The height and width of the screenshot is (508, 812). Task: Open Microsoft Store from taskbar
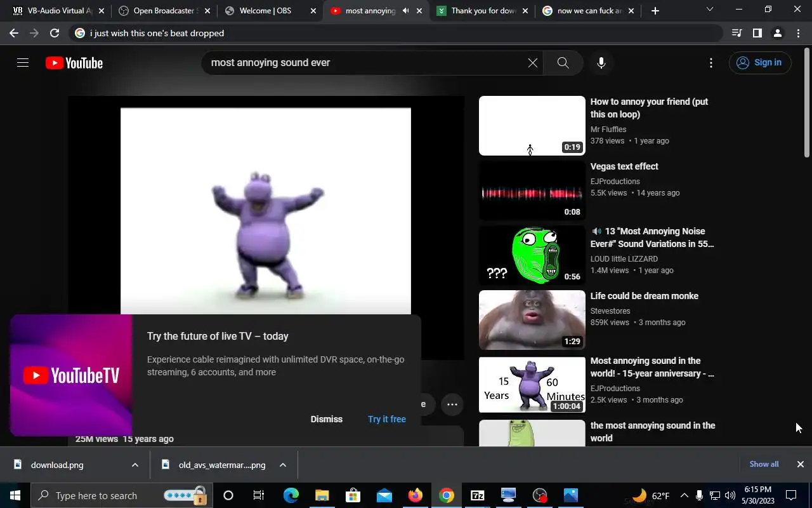tap(353, 495)
